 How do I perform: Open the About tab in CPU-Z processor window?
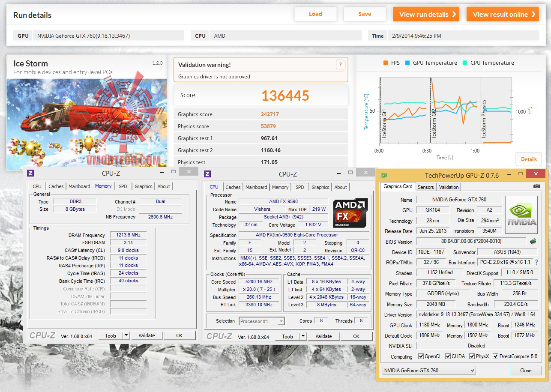341,187
